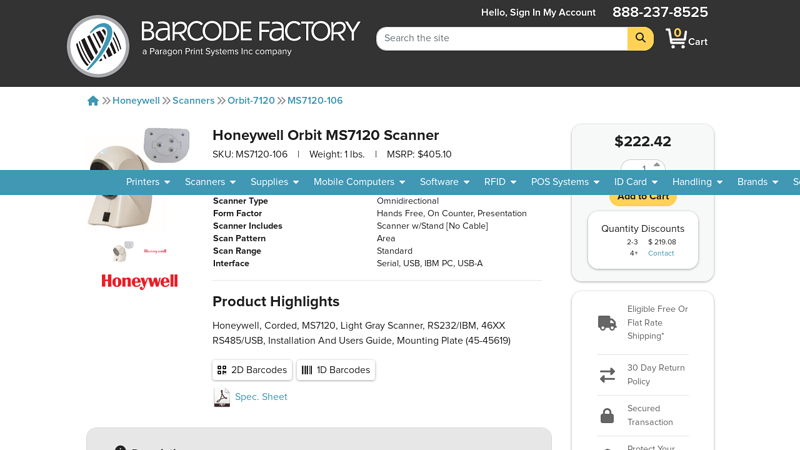
Task: Click 30 Day Return Policy text
Action: pyautogui.click(x=656, y=374)
